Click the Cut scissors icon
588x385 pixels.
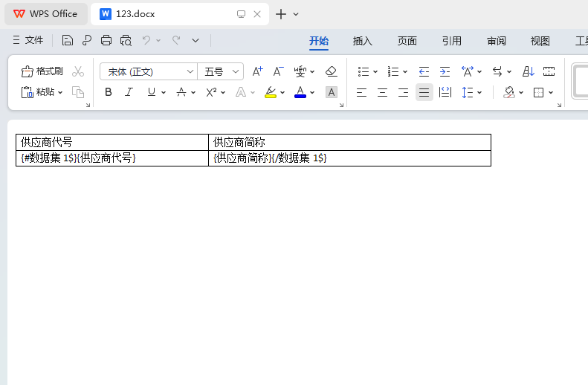[78, 71]
